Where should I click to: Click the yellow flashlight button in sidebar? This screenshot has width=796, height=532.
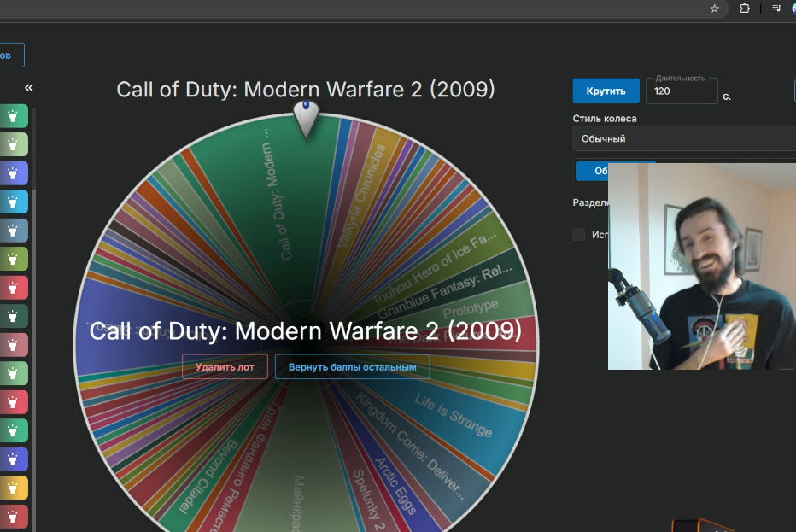click(14, 488)
